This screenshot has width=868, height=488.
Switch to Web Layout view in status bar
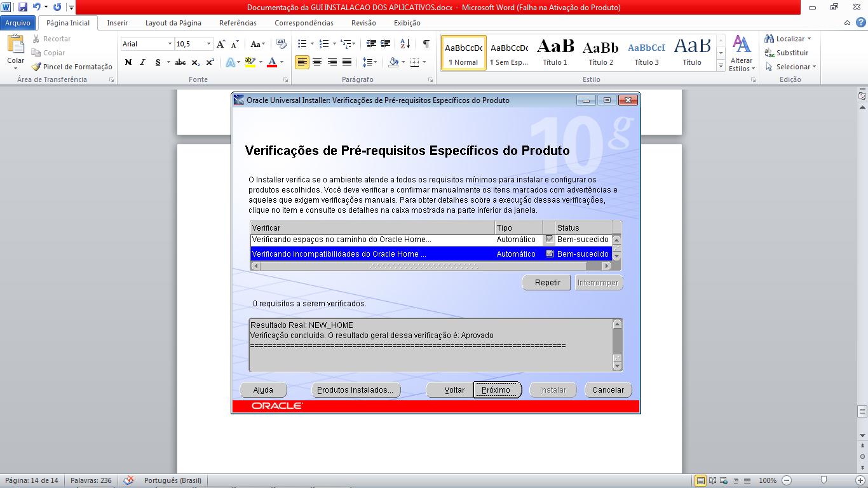724,480
